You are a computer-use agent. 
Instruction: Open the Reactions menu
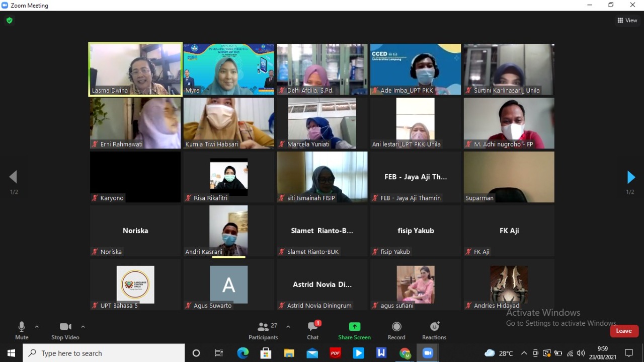point(434,331)
